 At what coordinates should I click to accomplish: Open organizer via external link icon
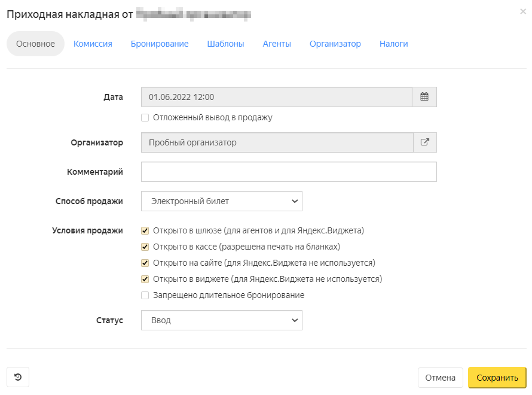425,142
